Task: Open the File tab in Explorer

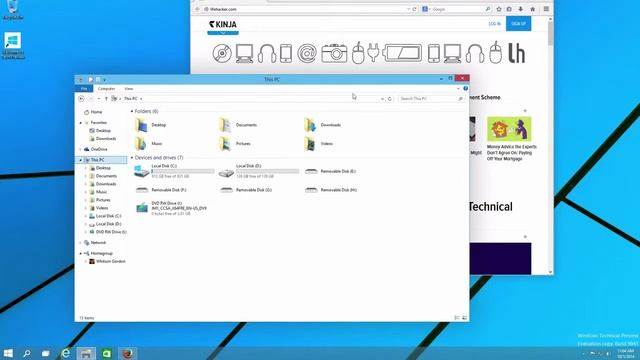Action: 84,89
